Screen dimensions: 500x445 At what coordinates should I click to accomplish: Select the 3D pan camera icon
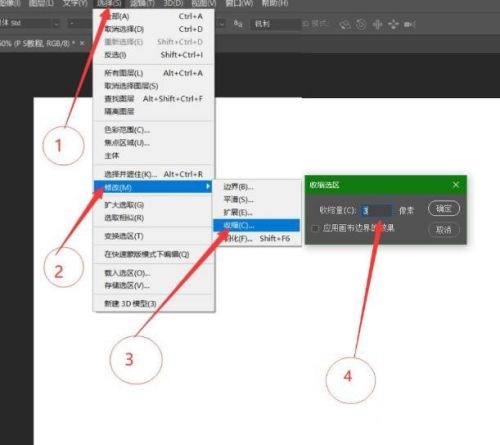pyautogui.click(x=377, y=24)
